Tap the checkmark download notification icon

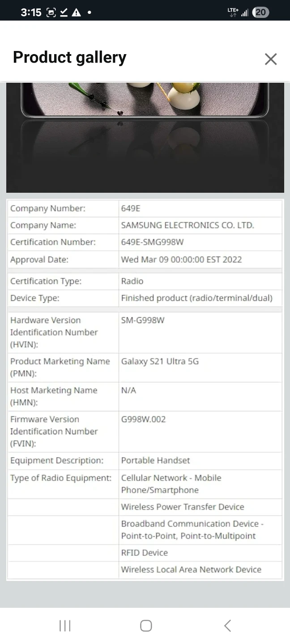click(64, 13)
